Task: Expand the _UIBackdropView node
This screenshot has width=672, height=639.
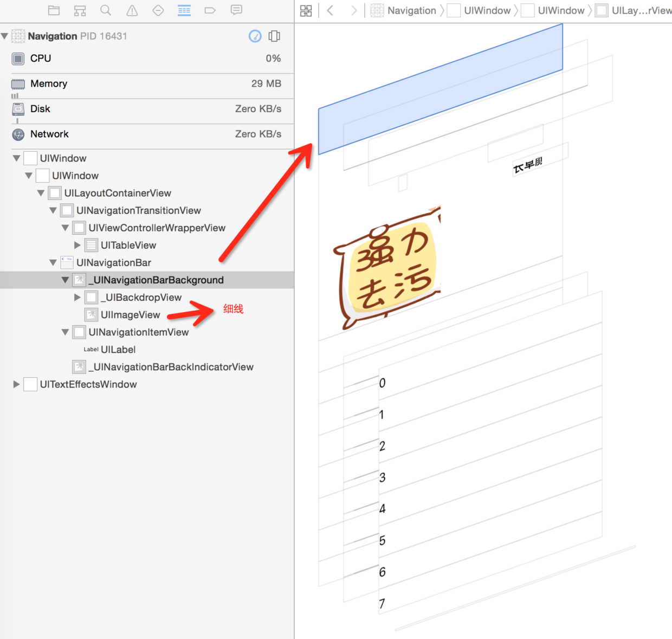Action: coord(77,298)
